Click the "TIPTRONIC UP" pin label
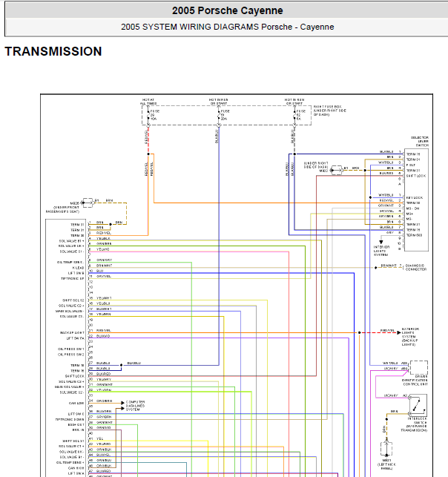Viewport: 448px width, 477px height. pos(73,278)
